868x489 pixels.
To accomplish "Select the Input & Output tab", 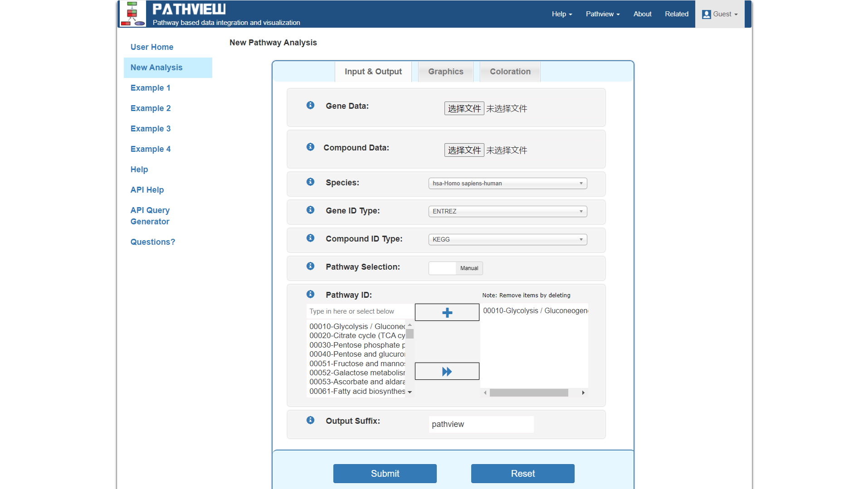I will tap(373, 72).
